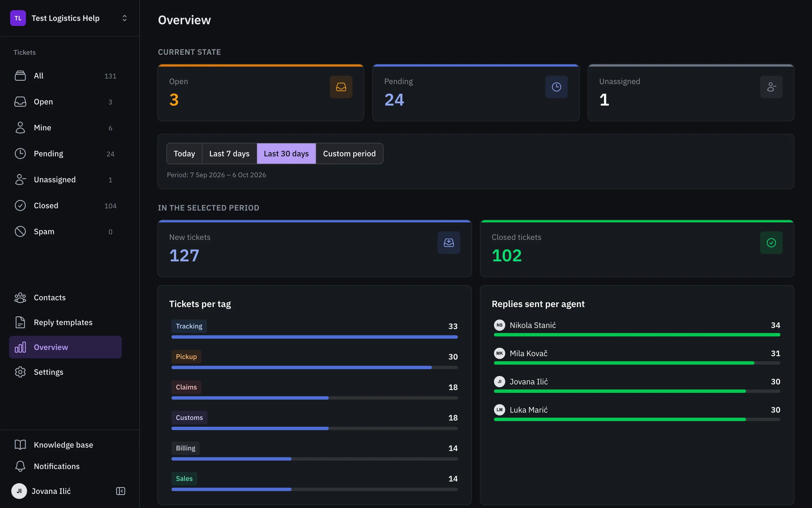Open the Closed tickets checkmark icon
Screen dimensions: 812x508
click(20, 205)
